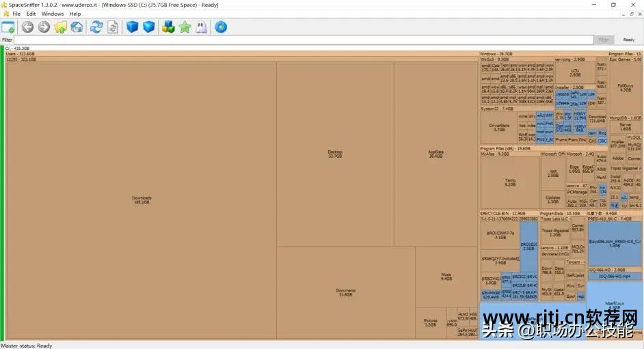
Task: Toggle the ghost icon for unknown space
Action: click(201, 27)
